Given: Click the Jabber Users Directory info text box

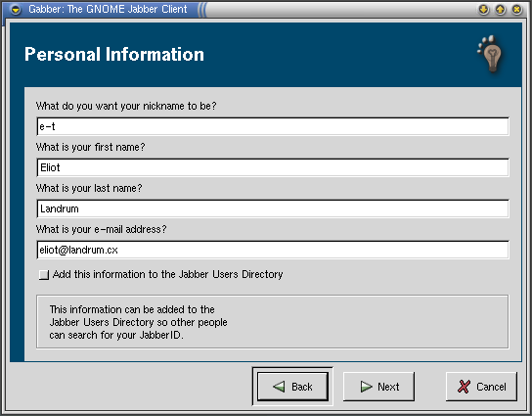Looking at the screenshot, I should 273,322.
